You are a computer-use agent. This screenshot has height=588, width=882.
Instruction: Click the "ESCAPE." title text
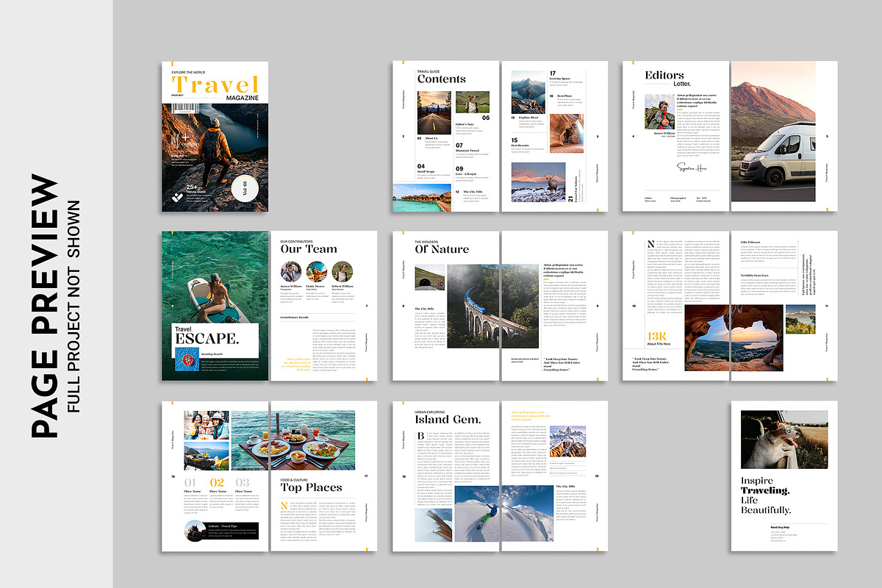[x=207, y=339]
